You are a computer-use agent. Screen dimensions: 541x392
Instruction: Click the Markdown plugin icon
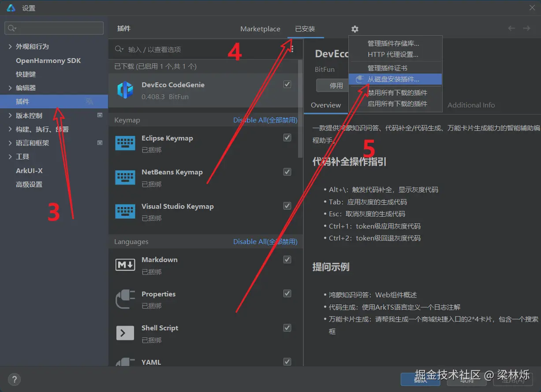coord(125,264)
